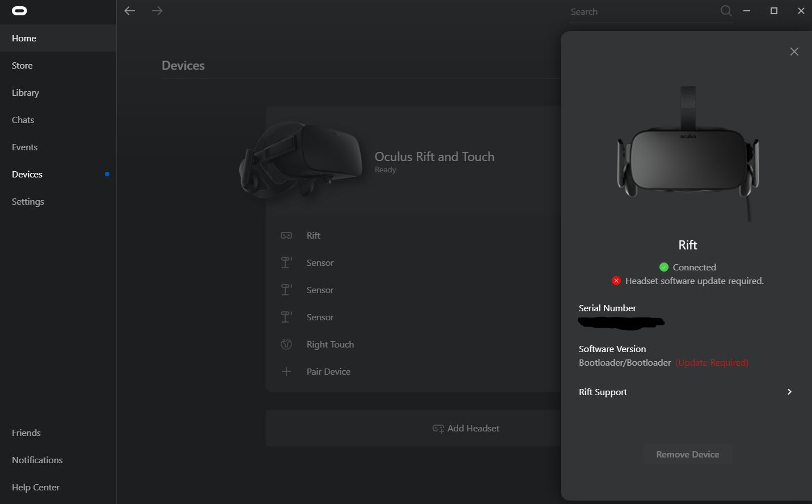Click the red Update Required text
The image size is (812, 504).
712,362
